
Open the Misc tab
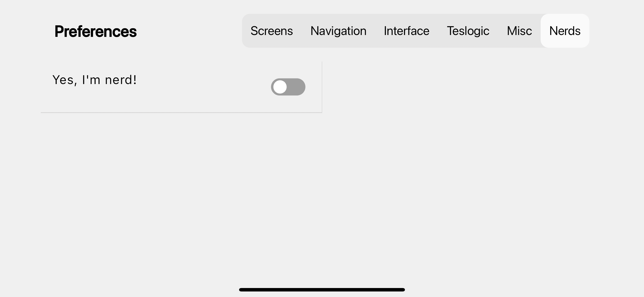pos(519,31)
